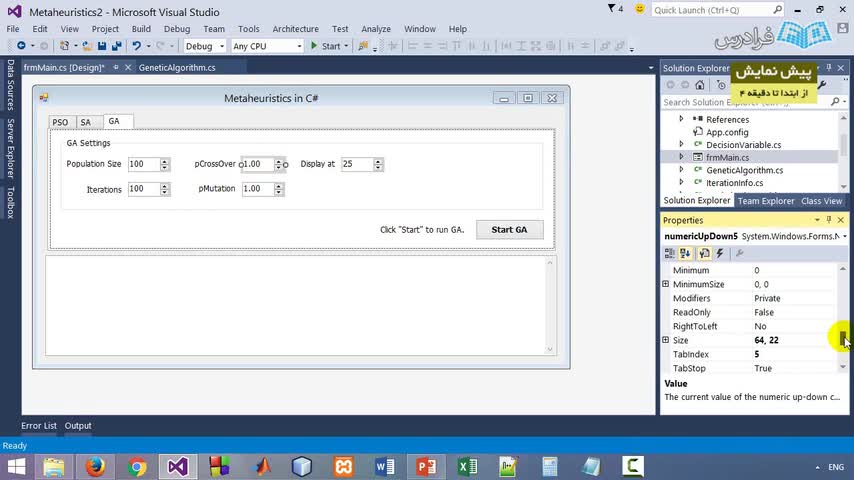Screen dimensions: 854x480
Task: Click the Open File toolbar icon
Action: 87,46
